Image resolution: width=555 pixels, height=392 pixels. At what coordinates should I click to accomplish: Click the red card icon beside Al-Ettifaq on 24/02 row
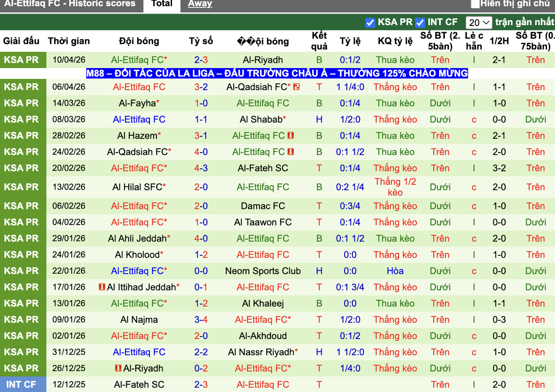[291, 152]
